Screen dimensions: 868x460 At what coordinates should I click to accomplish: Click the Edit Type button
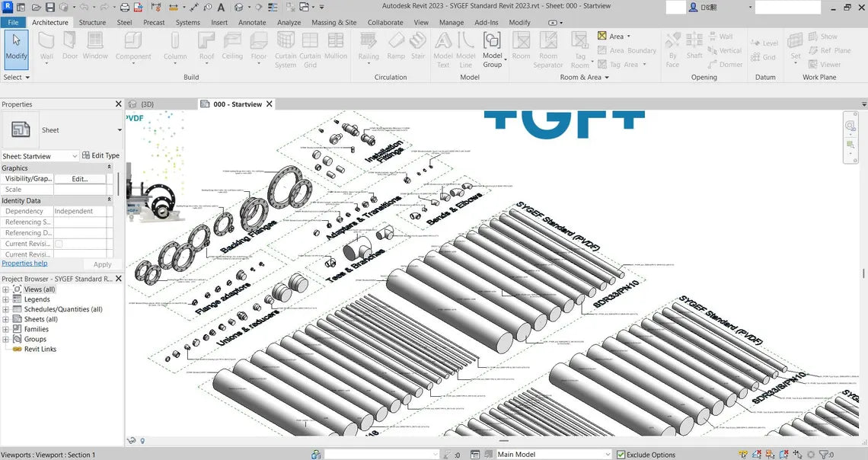click(x=101, y=155)
